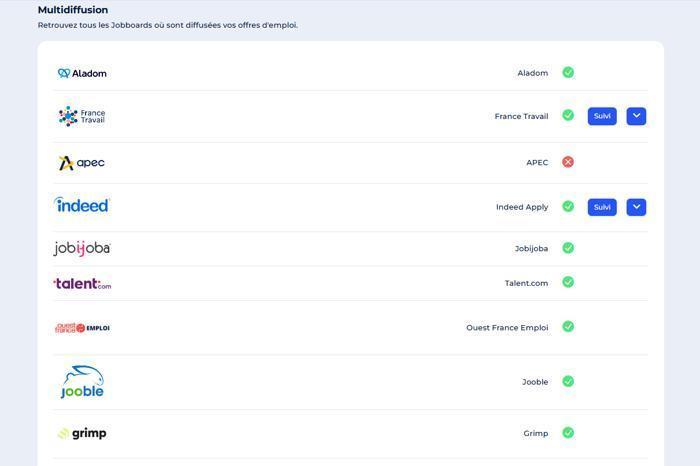This screenshot has width=700, height=466.
Task: Click the Talent.com name label
Action: [x=526, y=283]
